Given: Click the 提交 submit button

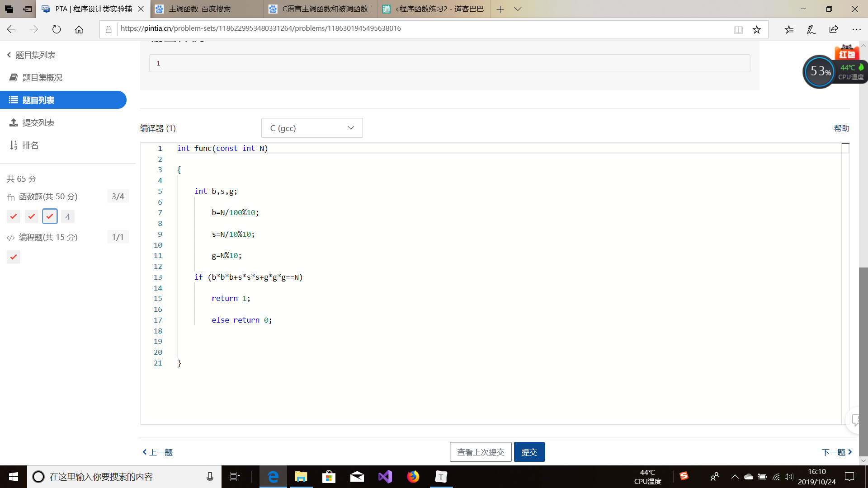Looking at the screenshot, I should coord(529,452).
